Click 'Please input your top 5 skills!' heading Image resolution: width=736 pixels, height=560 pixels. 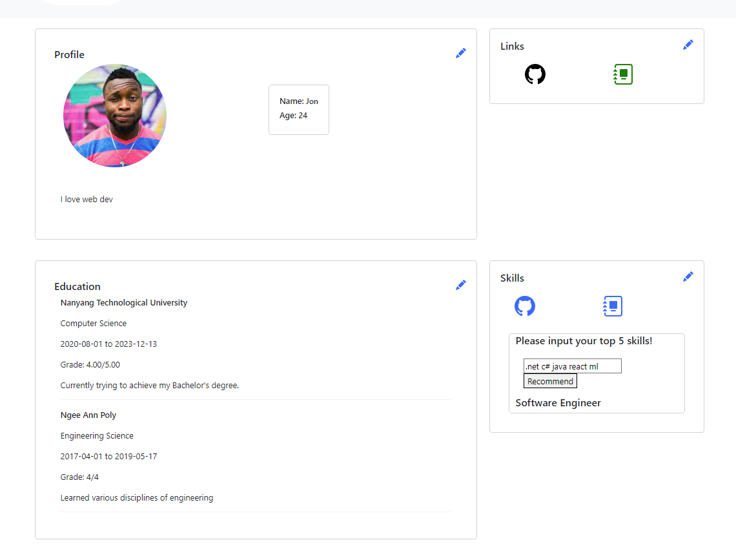point(584,341)
